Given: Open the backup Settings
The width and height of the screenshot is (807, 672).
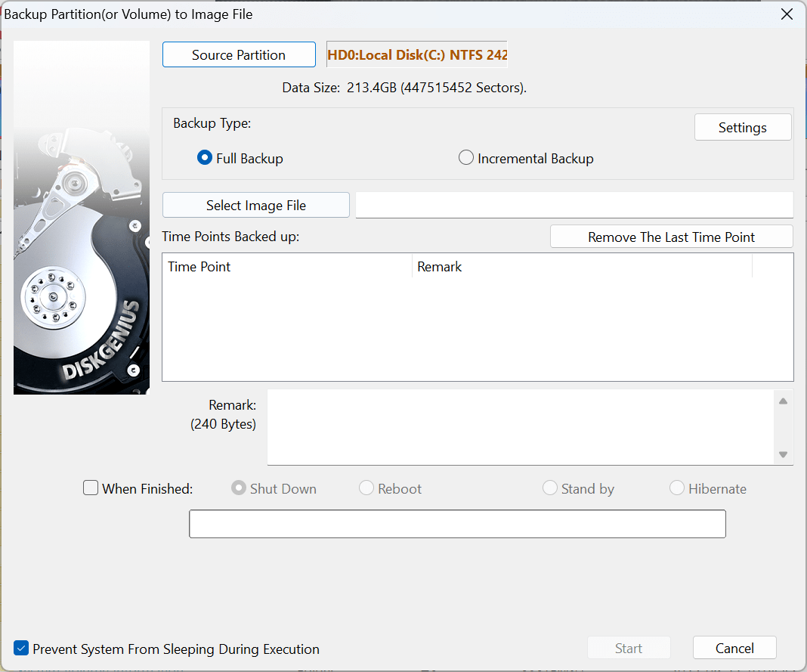Looking at the screenshot, I should [742, 128].
